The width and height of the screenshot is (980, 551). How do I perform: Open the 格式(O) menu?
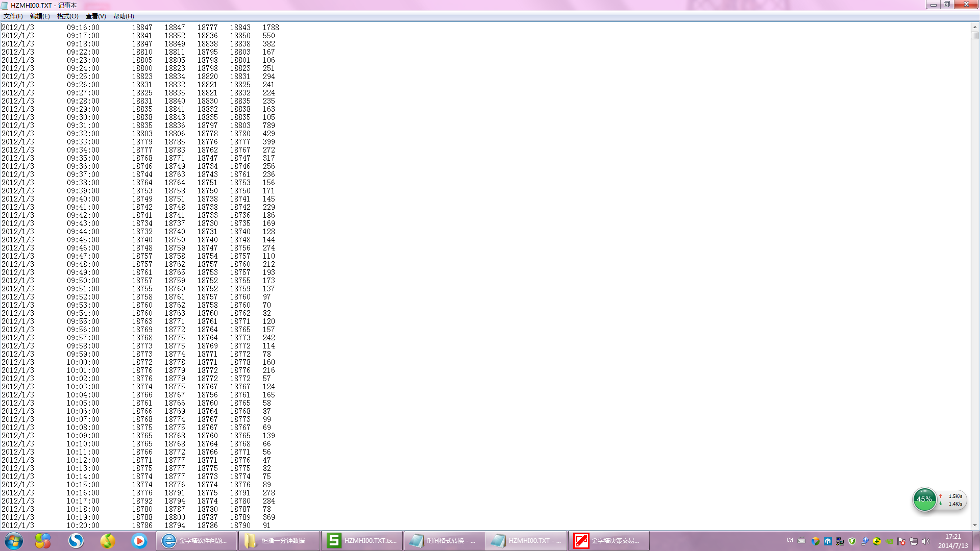(x=67, y=16)
